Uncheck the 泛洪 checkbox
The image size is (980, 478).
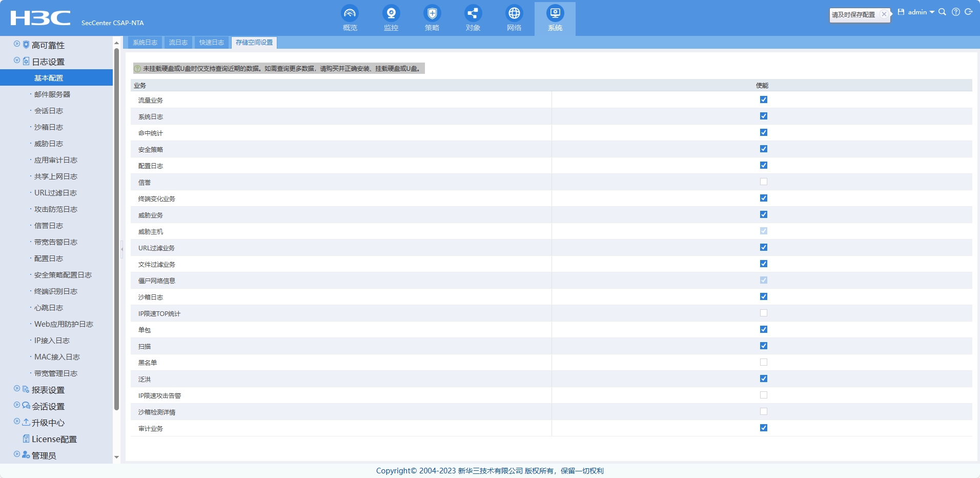tap(764, 379)
